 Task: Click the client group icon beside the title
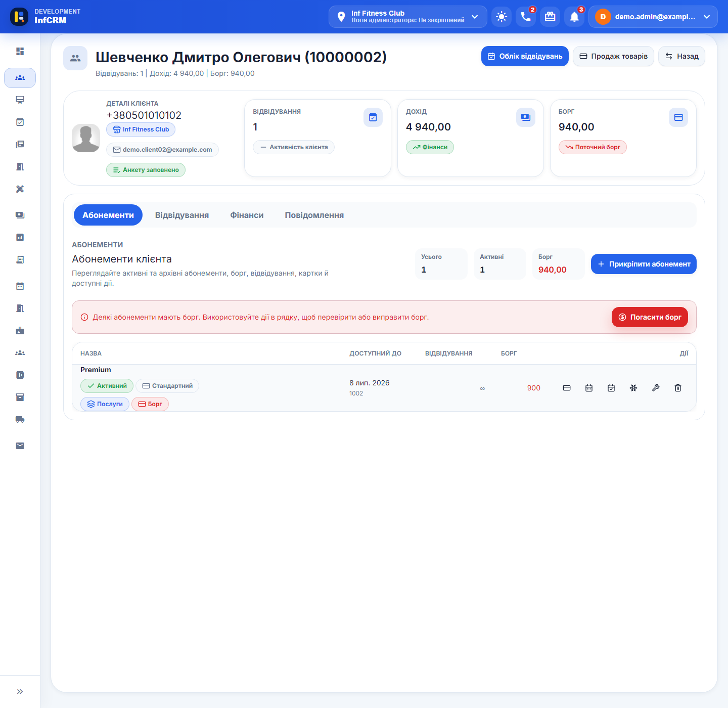pos(75,58)
